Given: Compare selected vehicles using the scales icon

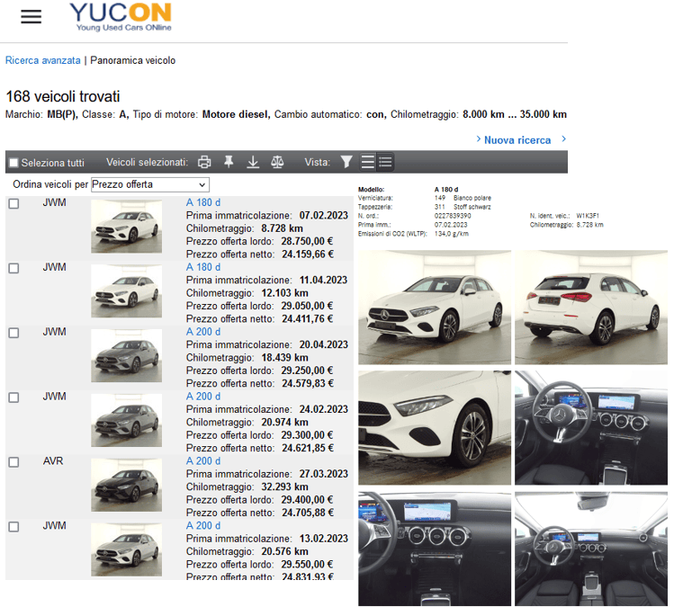Looking at the screenshot, I should pyautogui.click(x=277, y=162).
